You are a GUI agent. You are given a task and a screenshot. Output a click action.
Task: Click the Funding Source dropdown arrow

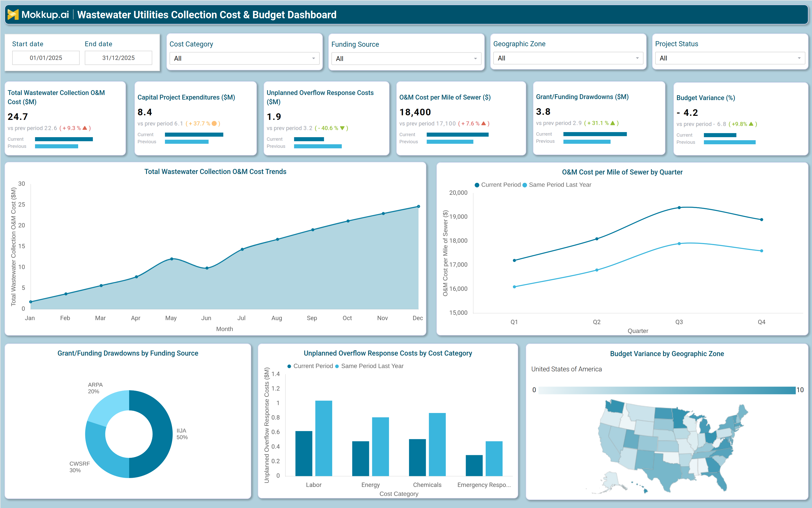coord(476,59)
